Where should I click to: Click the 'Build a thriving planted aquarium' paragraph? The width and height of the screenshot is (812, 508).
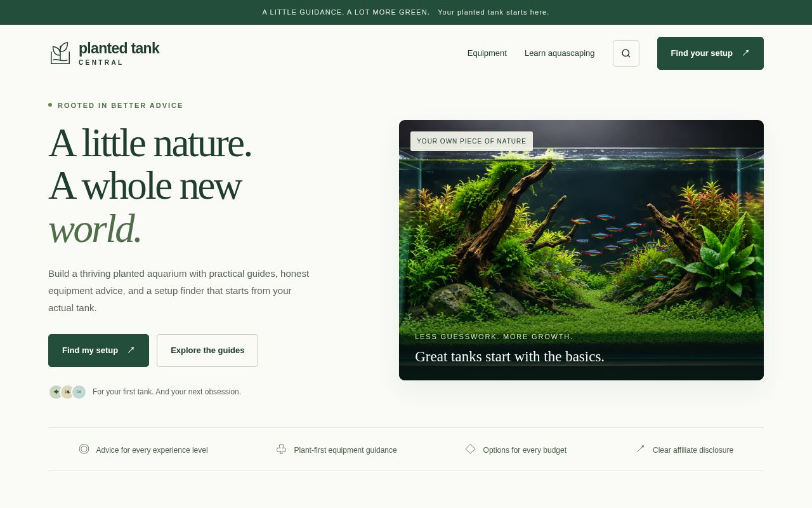point(179,291)
